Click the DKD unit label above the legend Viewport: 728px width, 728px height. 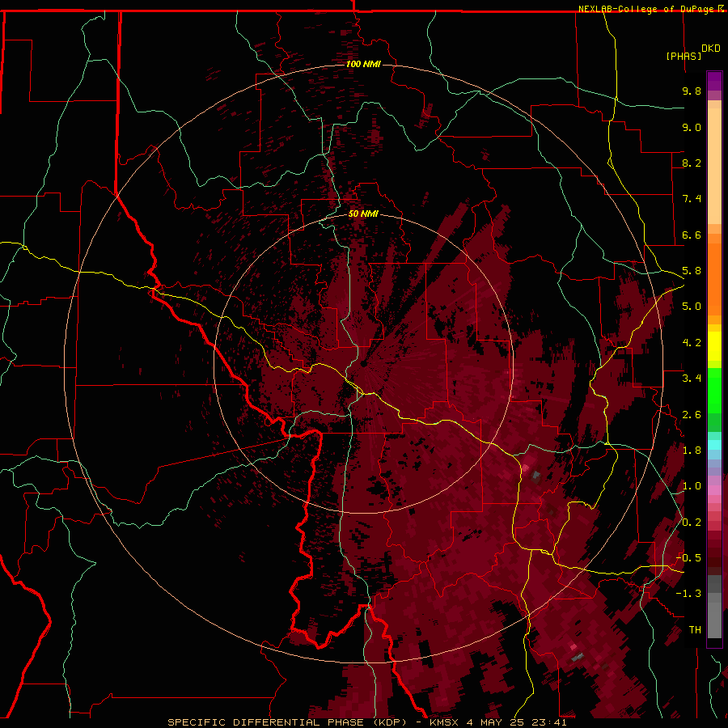[711, 48]
